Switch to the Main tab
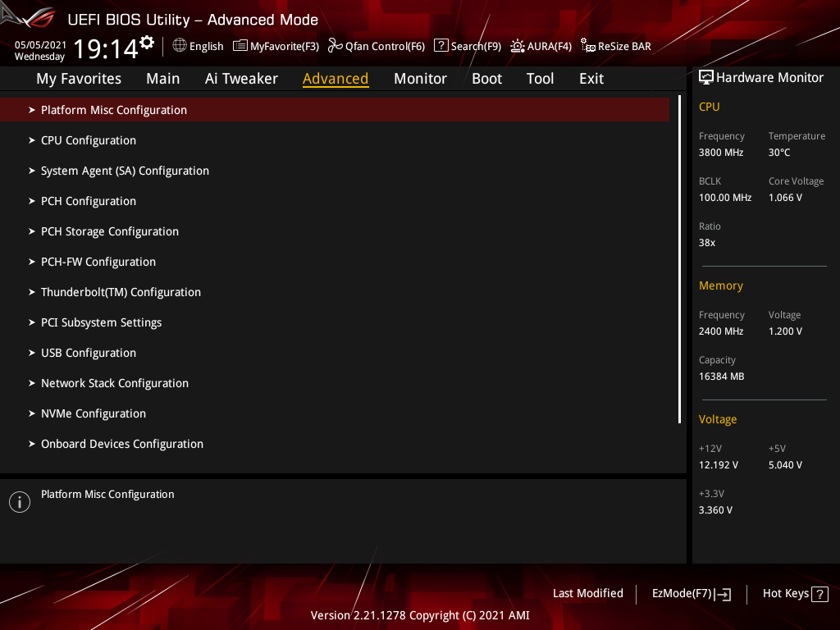Viewport: 840px width, 630px height. tap(163, 79)
